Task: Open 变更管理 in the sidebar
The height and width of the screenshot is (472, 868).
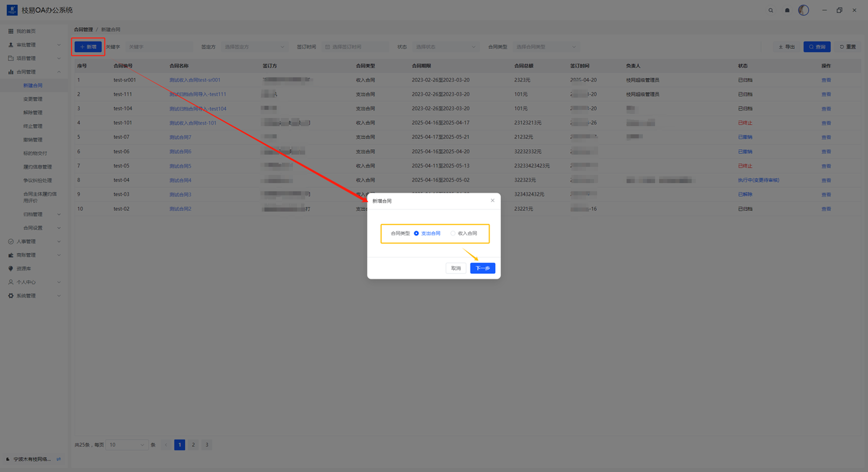Action: pos(33,99)
